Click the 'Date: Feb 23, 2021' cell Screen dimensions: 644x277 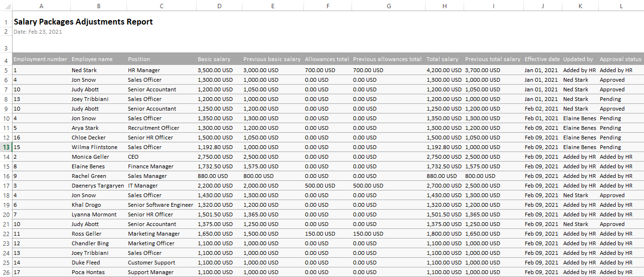[38, 32]
